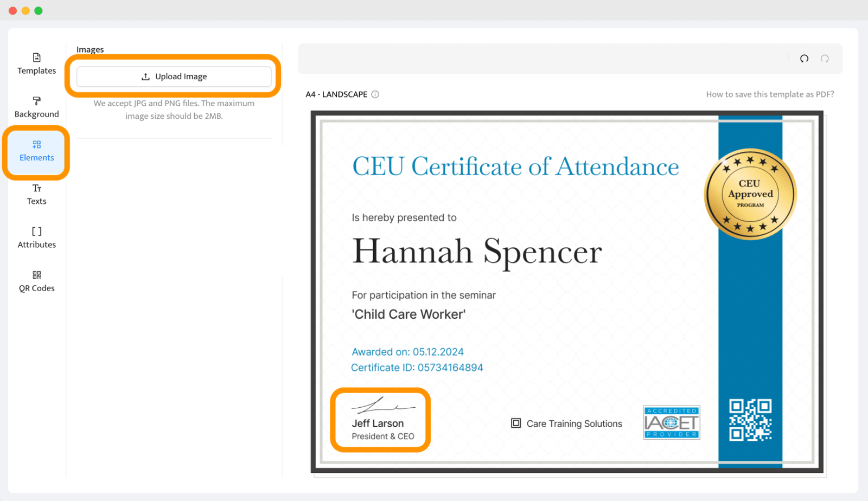Select the Elements sidebar tab
This screenshot has height=501, width=868.
[x=36, y=151]
